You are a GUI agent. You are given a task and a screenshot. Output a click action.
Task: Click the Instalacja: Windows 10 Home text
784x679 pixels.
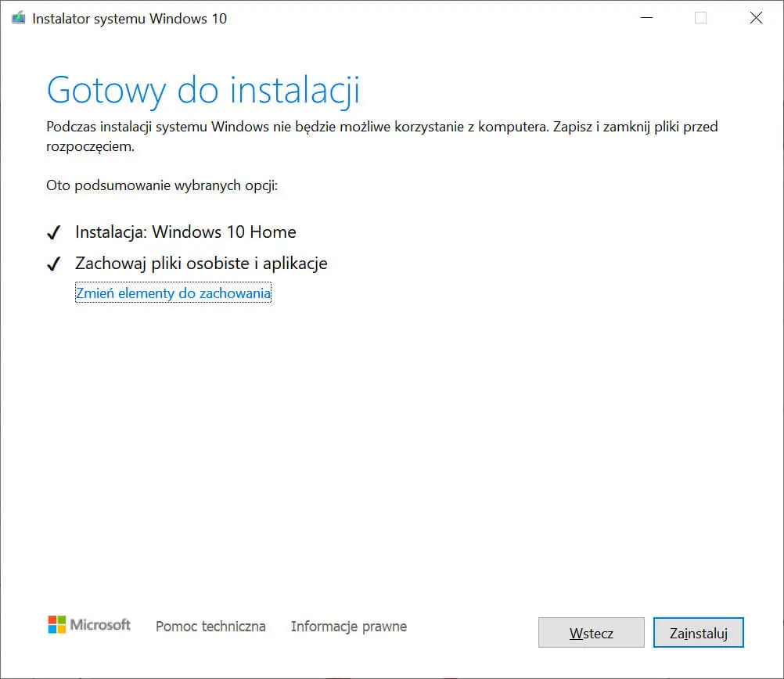click(x=185, y=232)
